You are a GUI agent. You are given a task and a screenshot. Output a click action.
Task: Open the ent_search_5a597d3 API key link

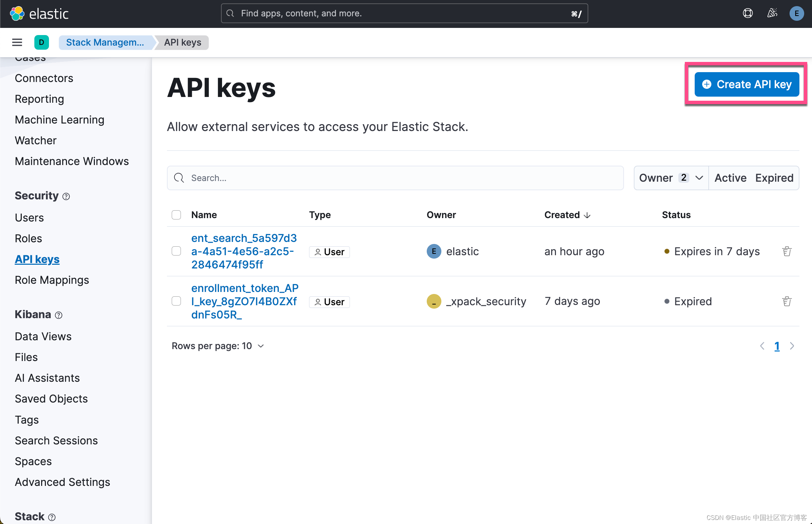pos(243,251)
